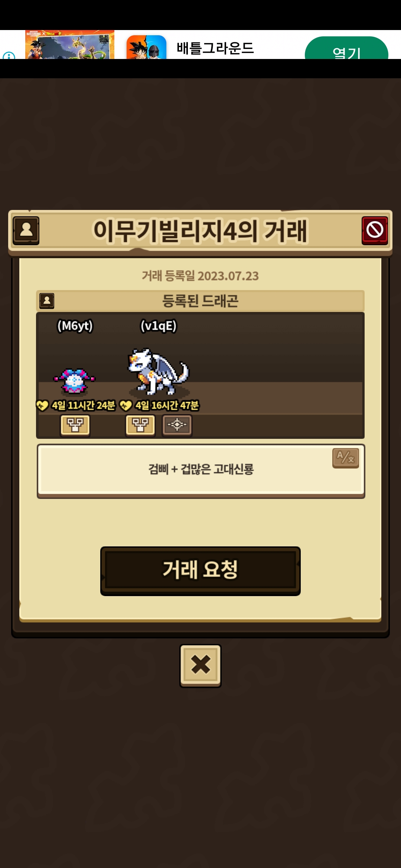
Task: Tap the 등록된 드래곤 header bar
Action: click(x=200, y=301)
